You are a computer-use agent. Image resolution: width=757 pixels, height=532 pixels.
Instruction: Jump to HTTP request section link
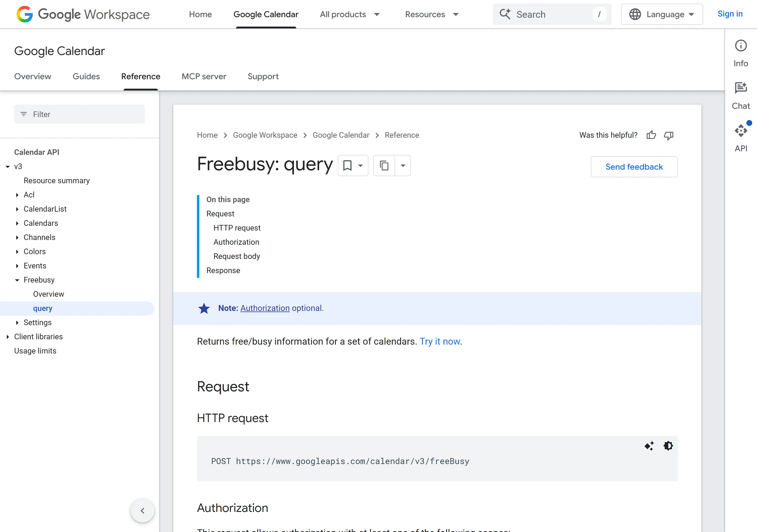pyautogui.click(x=237, y=228)
